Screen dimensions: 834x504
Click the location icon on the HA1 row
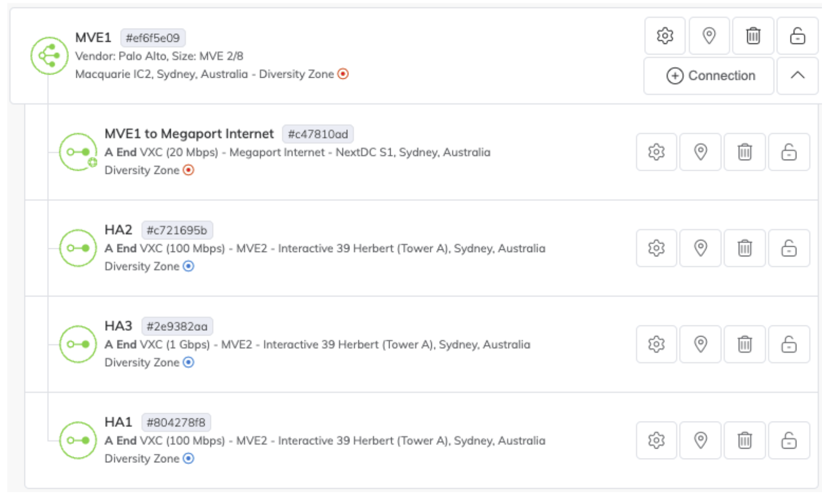(x=700, y=440)
